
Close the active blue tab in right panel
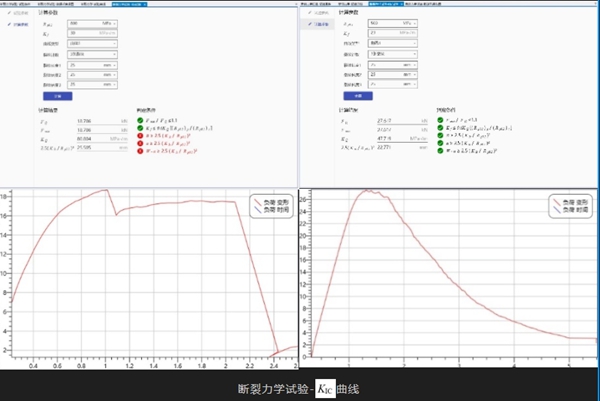401,4
